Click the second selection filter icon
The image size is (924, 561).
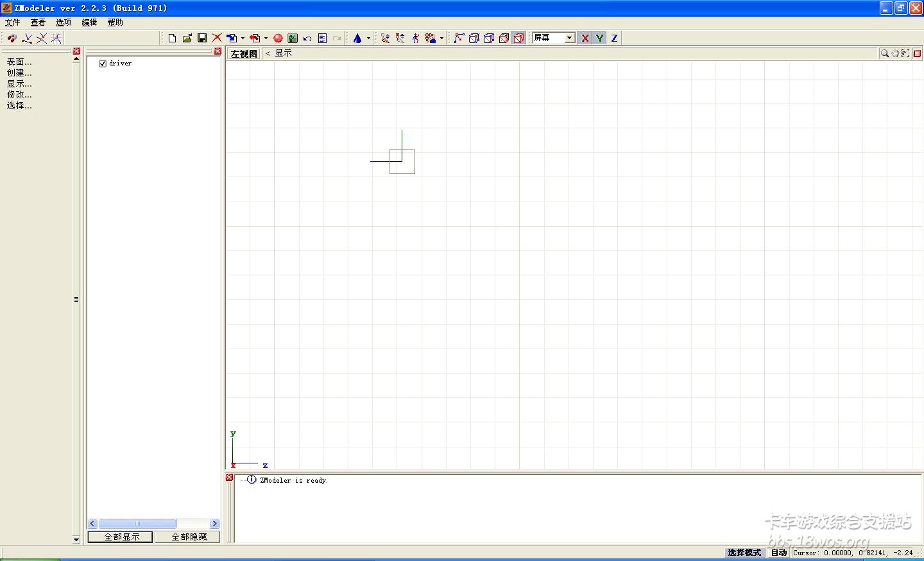click(x=400, y=39)
